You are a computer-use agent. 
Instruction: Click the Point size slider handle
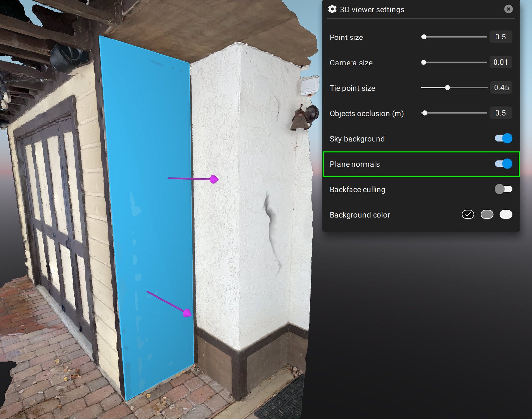pyautogui.click(x=424, y=37)
